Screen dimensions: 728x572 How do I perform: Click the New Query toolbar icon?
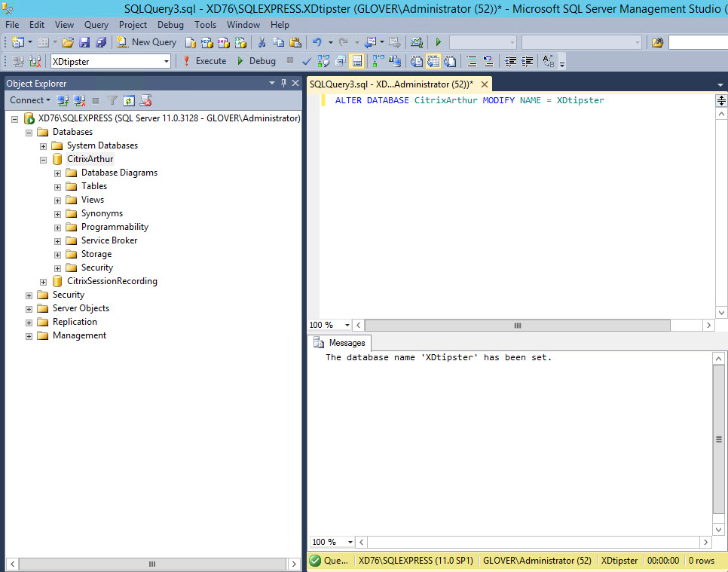pyautogui.click(x=147, y=42)
